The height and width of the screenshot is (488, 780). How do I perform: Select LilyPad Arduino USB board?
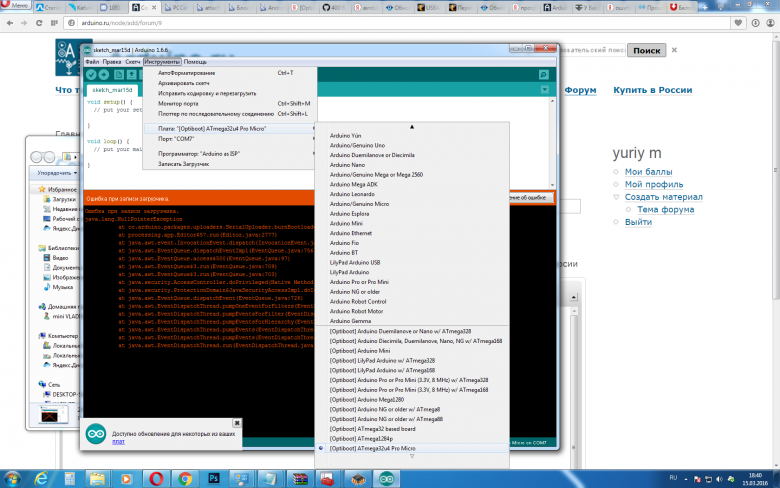pyautogui.click(x=412, y=262)
